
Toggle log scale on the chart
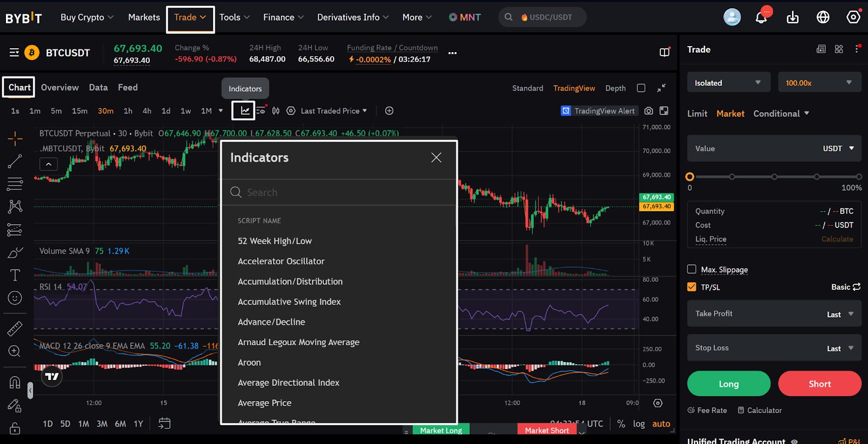pos(639,424)
